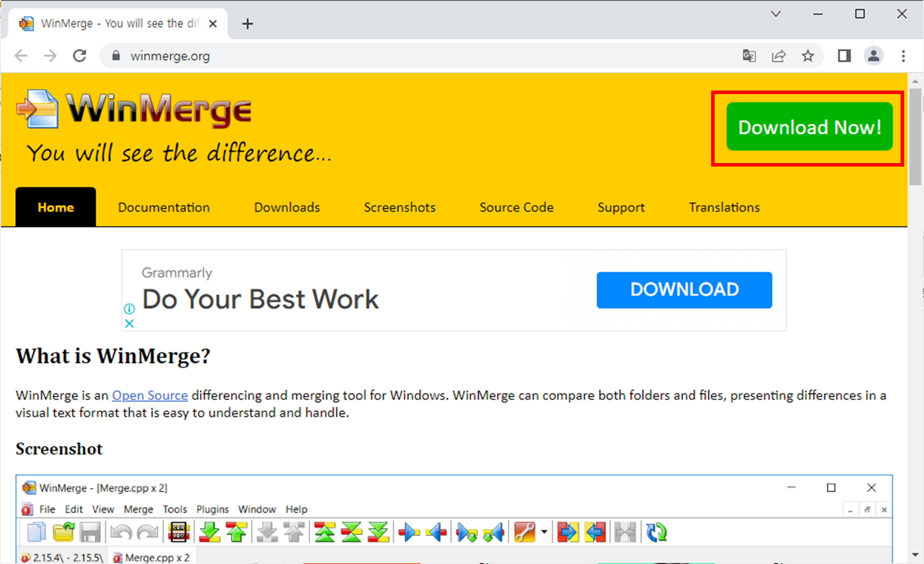Open the Chrome three-dot menu

(904, 56)
